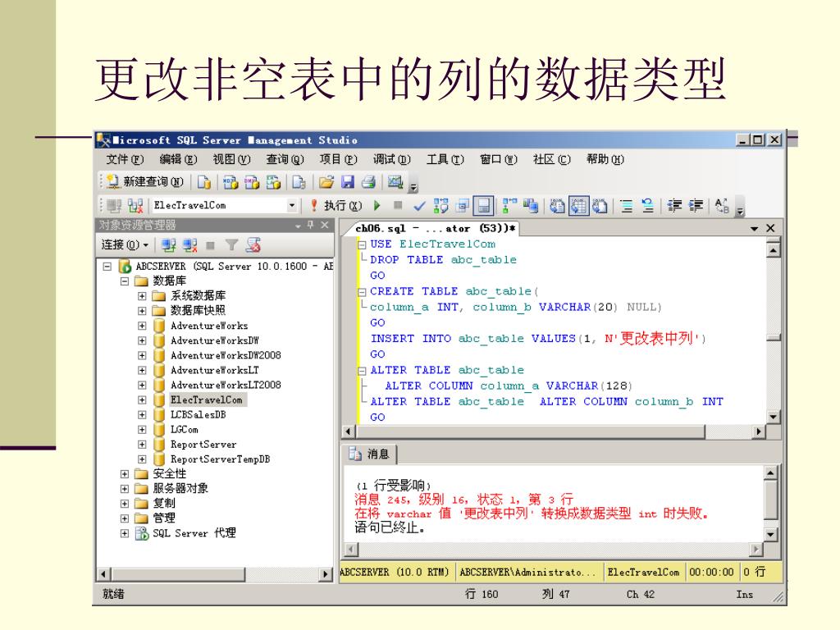Select the 服务器对象 folder

coord(180,489)
